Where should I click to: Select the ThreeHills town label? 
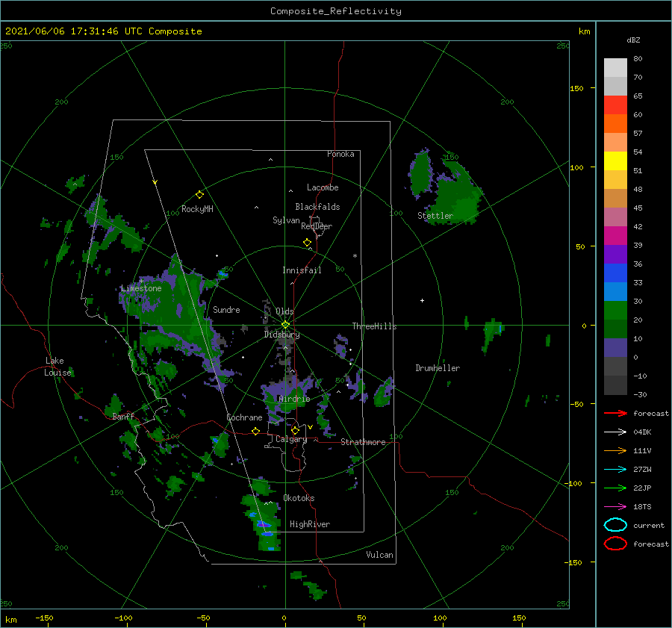pyautogui.click(x=375, y=326)
